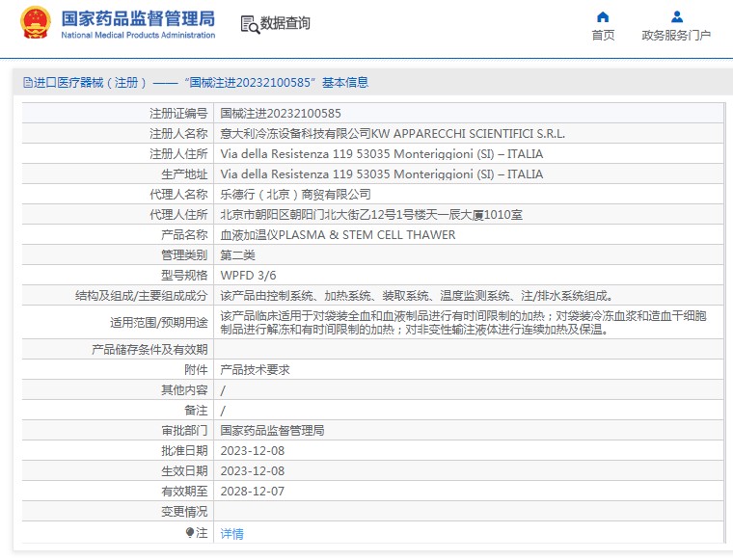Screen dimensions: 733x560
Task: Click the 产品名称 label
Action: (x=184, y=234)
